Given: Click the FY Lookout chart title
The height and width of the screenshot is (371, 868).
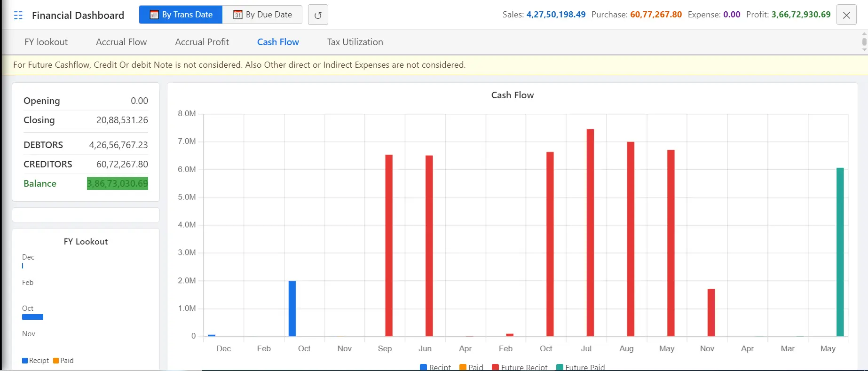Looking at the screenshot, I should [x=86, y=242].
